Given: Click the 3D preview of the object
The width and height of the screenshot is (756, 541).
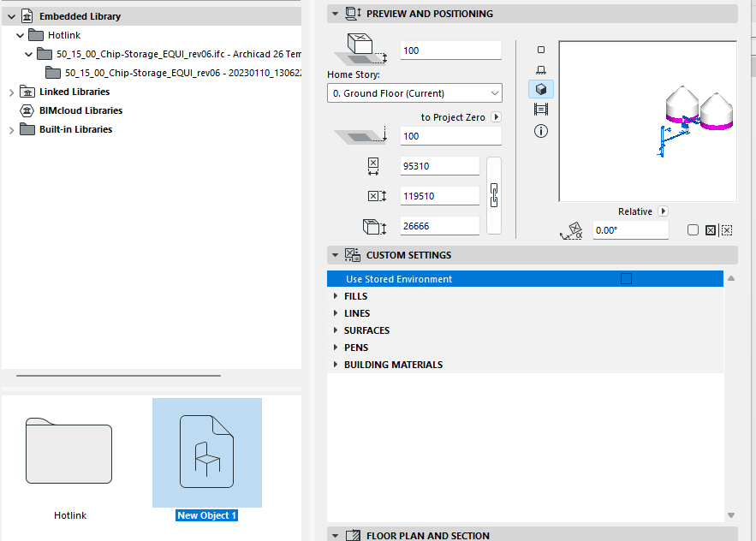Looking at the screenshot, I should coord(647,122).
